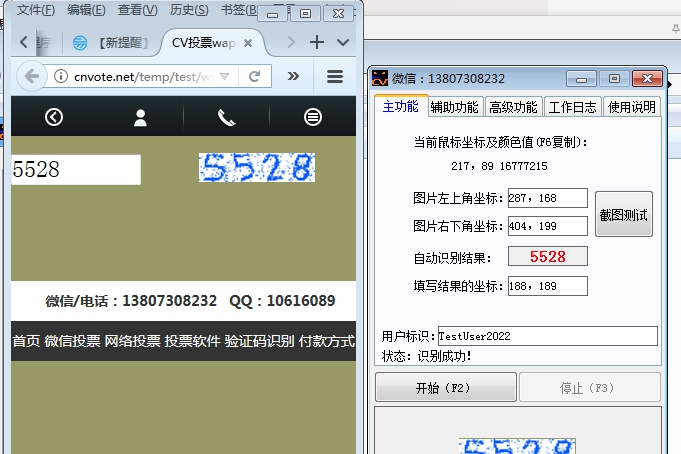The width and height of the screenshot is (681, 454).
Task: Click the captured captcha preview in the tool
Action: point(517,446)
